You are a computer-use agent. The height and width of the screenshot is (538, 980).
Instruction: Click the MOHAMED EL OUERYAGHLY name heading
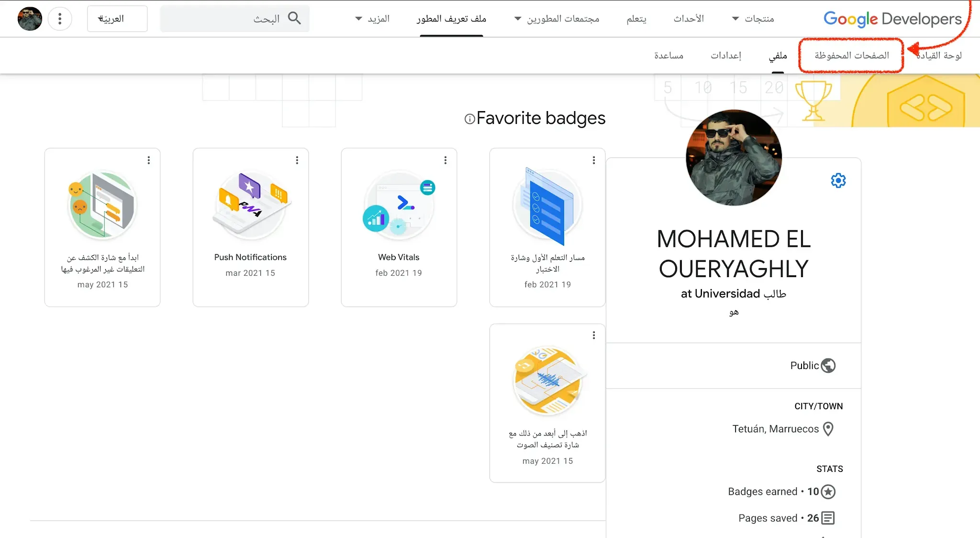734,254
